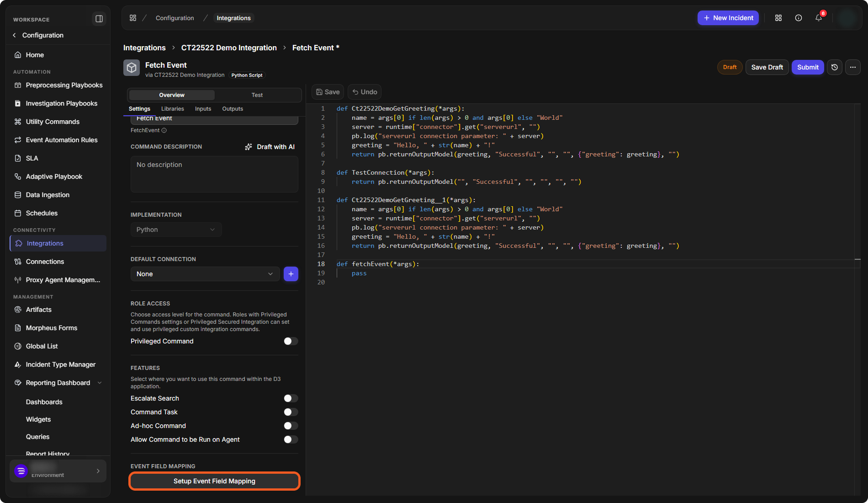Click the Global List icon
Viewport: 868px width, 503px height.
click(x=18, y=346)
